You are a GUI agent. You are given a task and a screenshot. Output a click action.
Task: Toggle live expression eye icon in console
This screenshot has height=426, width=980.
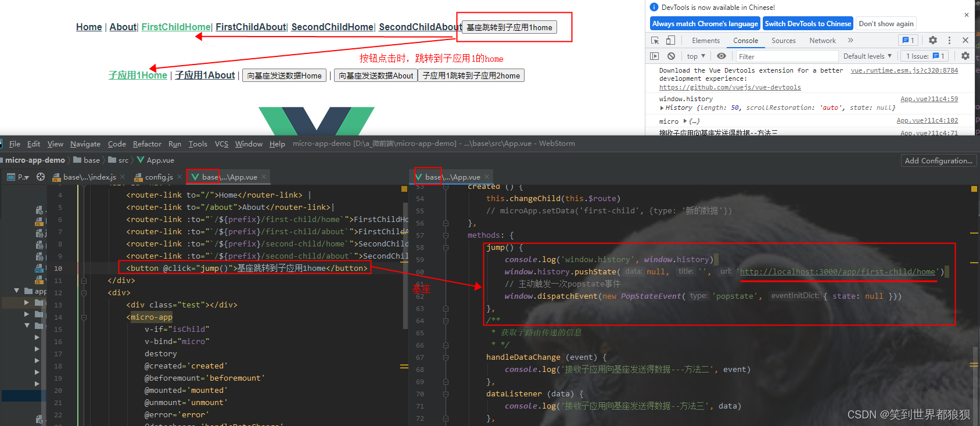pyautogui.click(x=721, y=56)
